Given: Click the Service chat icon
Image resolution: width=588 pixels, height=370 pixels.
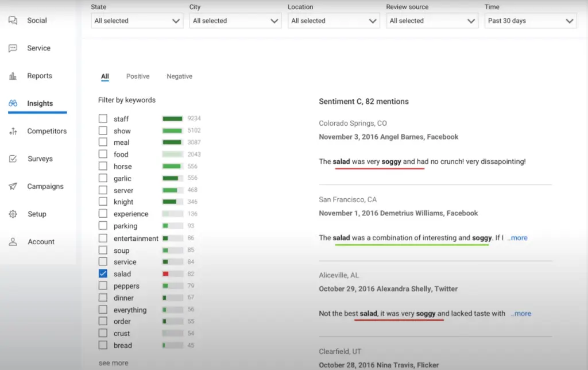Looking at the screenshot, I should coord(13,48).
